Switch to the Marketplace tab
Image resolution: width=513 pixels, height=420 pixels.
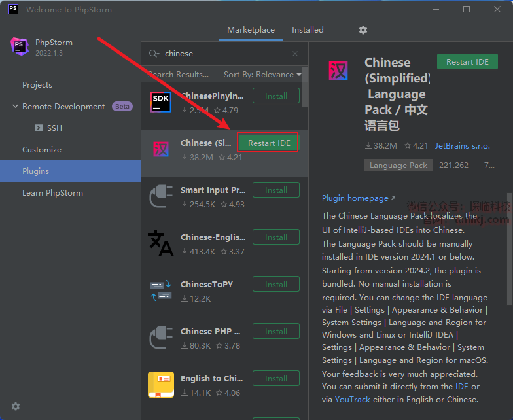[x=251, y=30]
